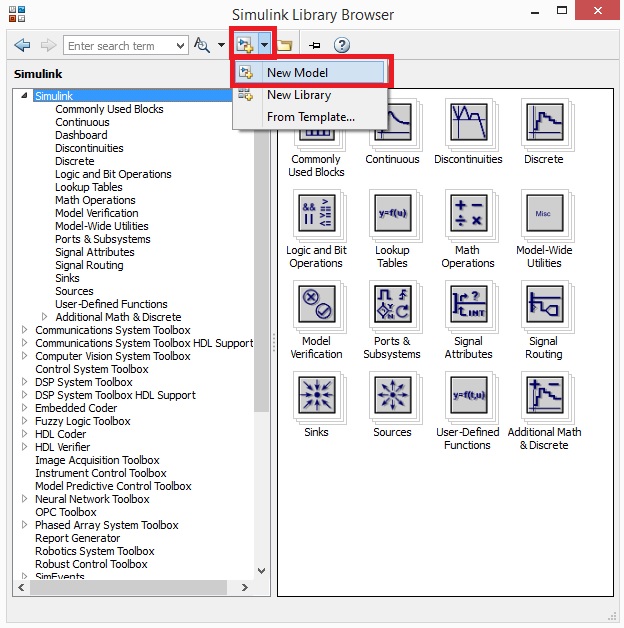Click the horizontal scroll right arrow
Image resolution: width=624 pixels, height=628 pixels.
click(x=245, y=588)
